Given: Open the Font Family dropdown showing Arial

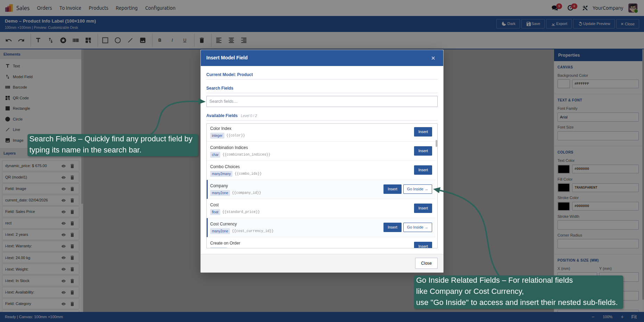Looking at the screenshot, I should point(598,117).
